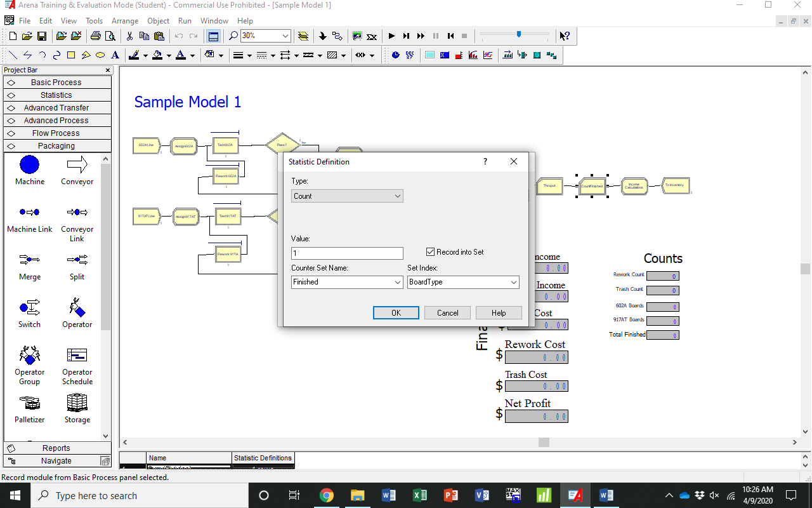
Task: Click the Variable animation icon
Action: coord(444,55)
